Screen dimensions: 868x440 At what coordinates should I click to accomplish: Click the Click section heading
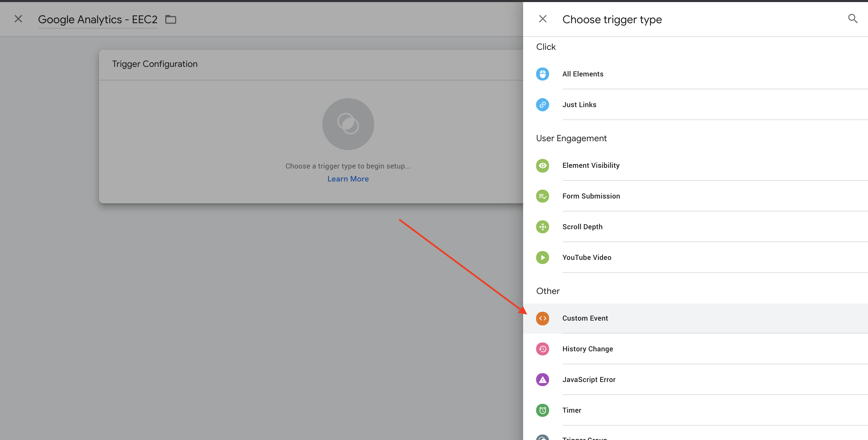[546, 47]
